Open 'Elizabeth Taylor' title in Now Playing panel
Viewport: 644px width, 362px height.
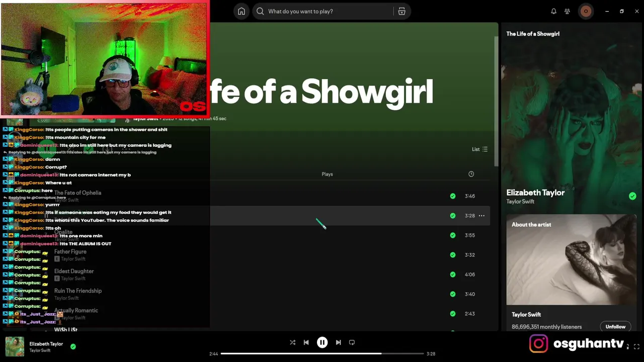coord(535,193)
